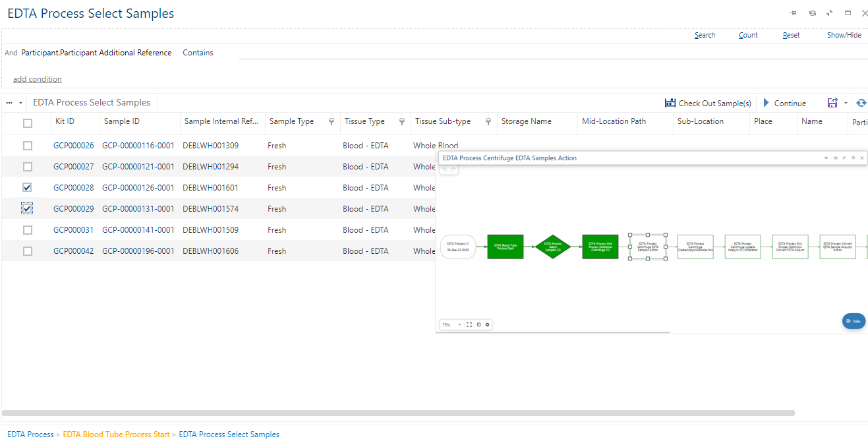Refresh the sample grid with the blue refresh icon
Screen dimensions: 868x447
[x=861, y=103]
